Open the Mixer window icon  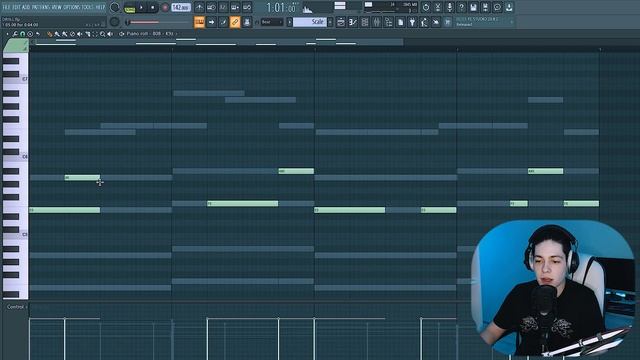coord(376,22)
